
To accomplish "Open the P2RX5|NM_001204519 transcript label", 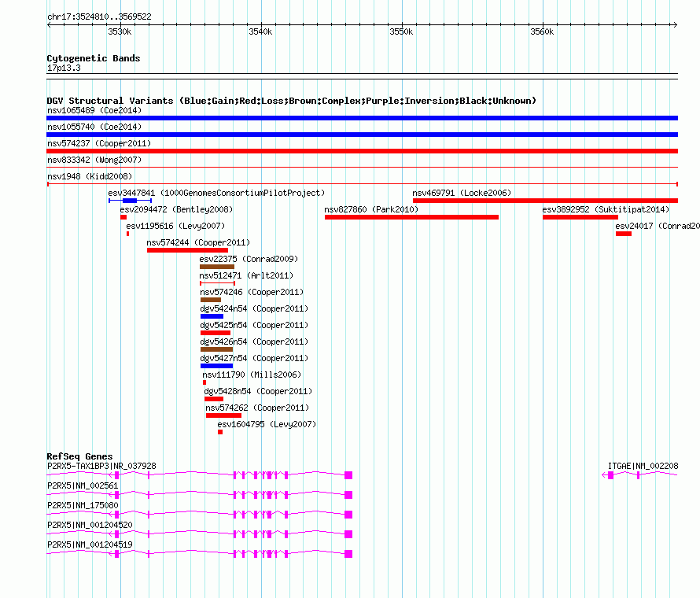I will coord(90,544).
